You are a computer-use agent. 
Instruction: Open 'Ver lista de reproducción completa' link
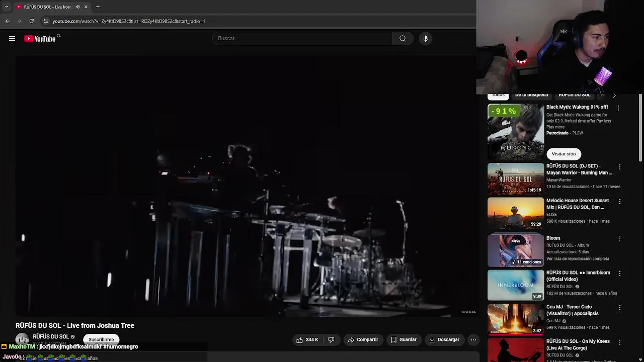pyautogui.click(x=578, y=258)
